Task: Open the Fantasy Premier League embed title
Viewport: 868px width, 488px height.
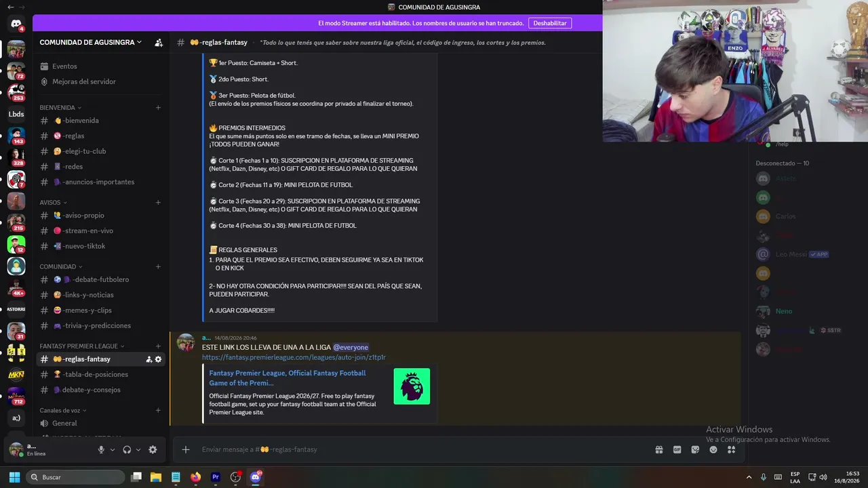Action: [x=287, y=378]
